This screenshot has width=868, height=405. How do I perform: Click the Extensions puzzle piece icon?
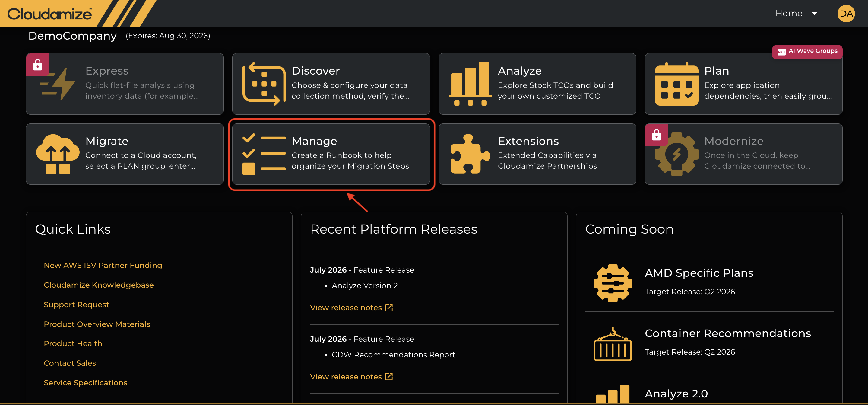coord(470,154)
